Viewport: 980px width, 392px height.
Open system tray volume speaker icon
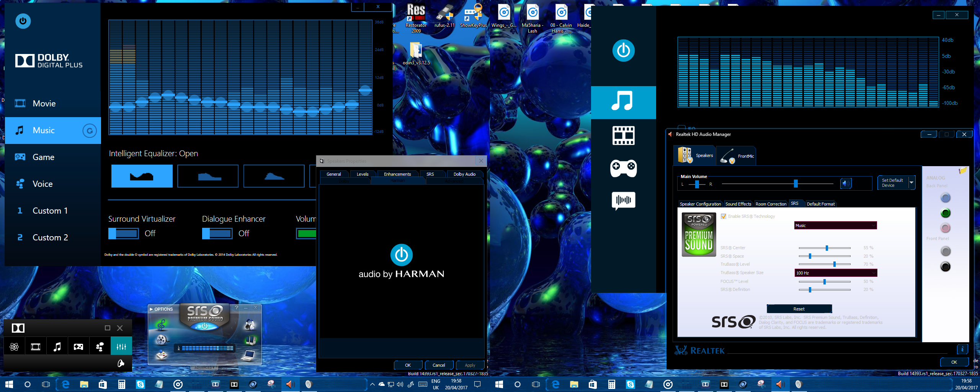coord(400,384)
